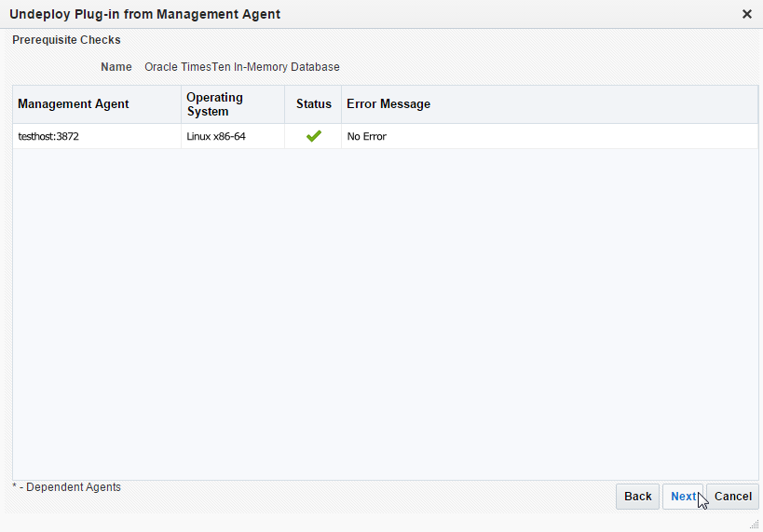Click divider between Management Agent and Operating System headers

pos(181,104)
